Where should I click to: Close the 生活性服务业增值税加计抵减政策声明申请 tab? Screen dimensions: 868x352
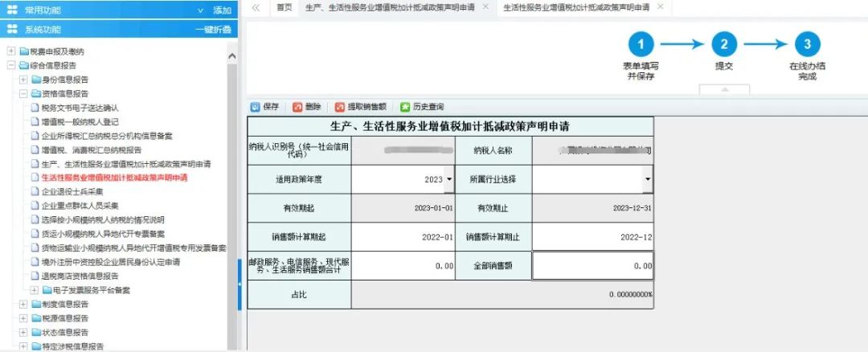660,6
